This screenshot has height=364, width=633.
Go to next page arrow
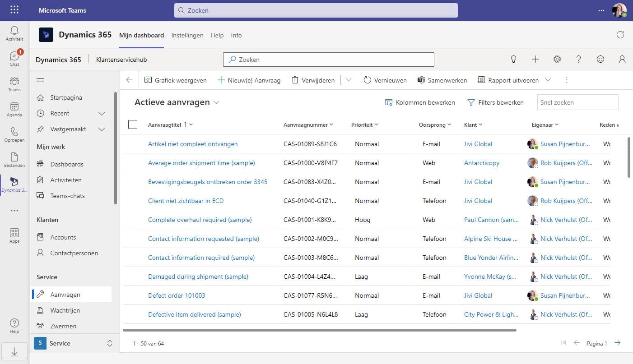(618, 343)
